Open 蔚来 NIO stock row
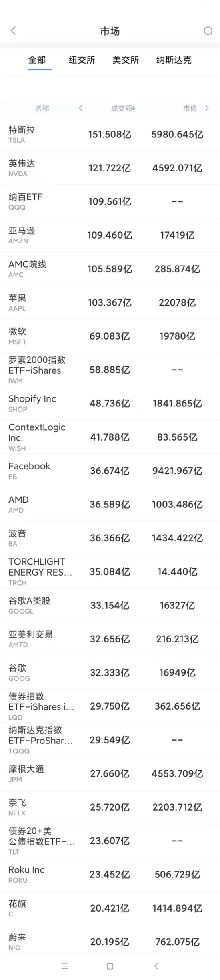The height and width of the screenshot is (980, 220). 110,942
